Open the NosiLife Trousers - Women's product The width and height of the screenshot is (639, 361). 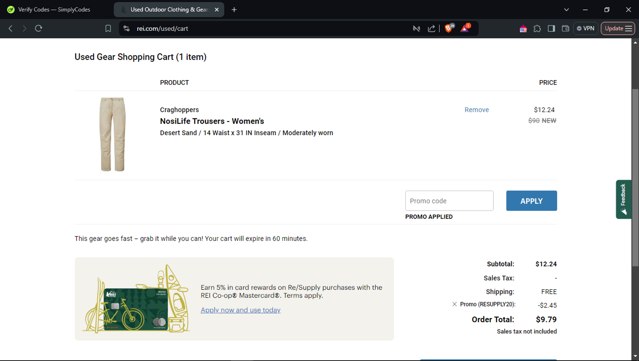[212, 121]
